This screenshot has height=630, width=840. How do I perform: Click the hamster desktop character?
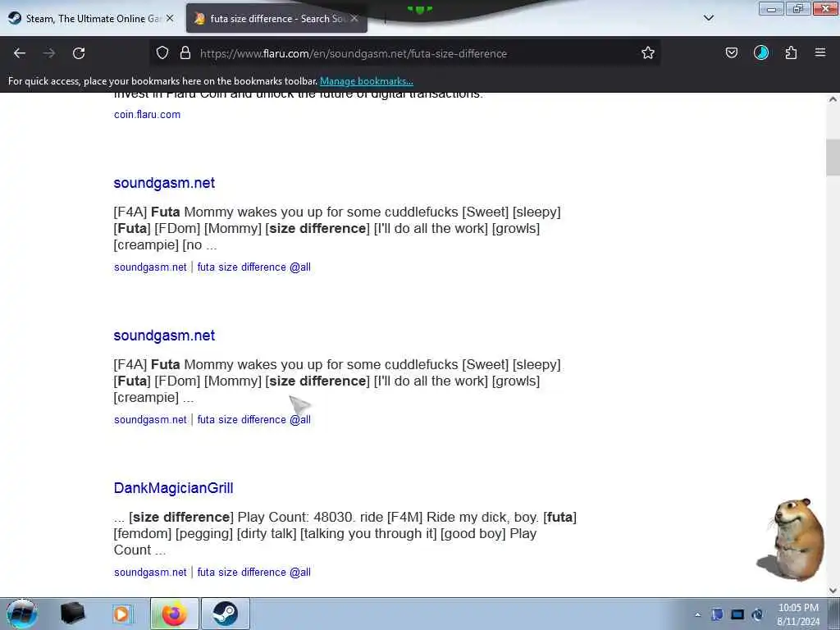point(792,540)
